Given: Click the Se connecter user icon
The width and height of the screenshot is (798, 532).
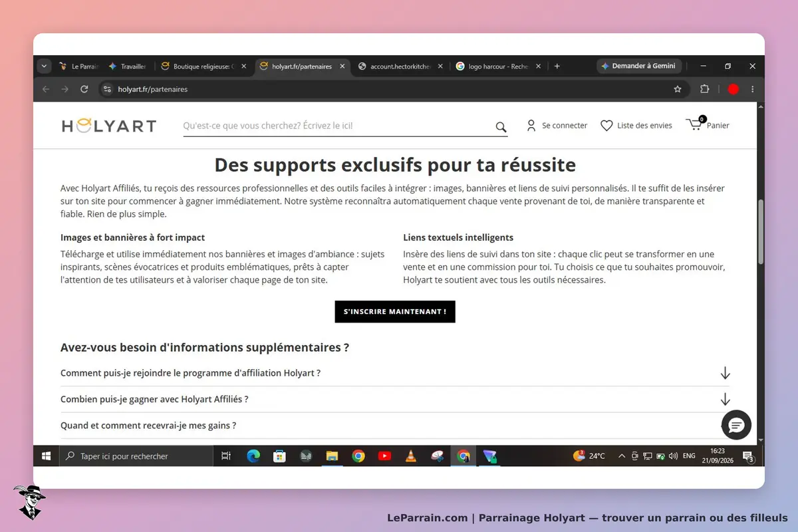Looking at the screenshot, I should pos(531,125).
